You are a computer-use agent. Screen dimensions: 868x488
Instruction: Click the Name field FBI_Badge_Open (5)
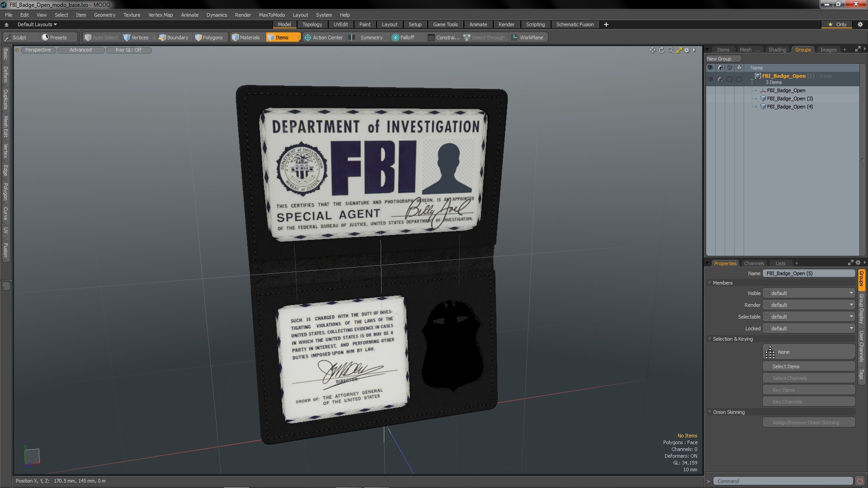[809, 273]
